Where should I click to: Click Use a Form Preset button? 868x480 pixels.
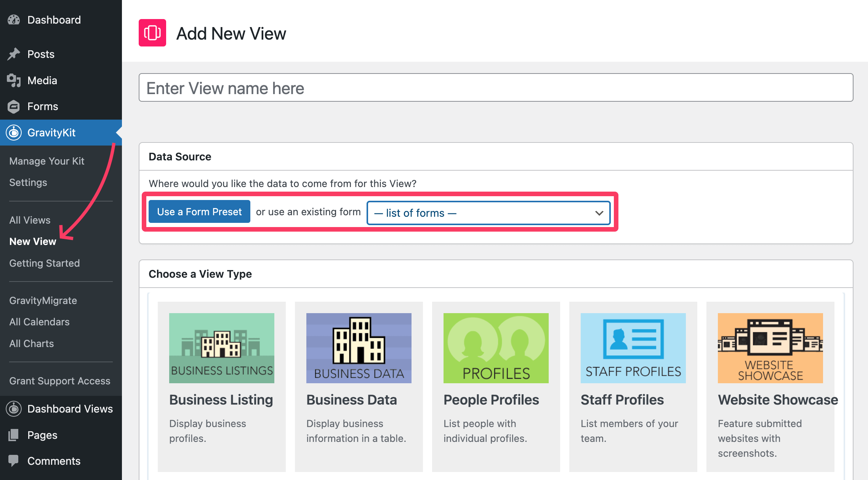click(x=199, y=211)
